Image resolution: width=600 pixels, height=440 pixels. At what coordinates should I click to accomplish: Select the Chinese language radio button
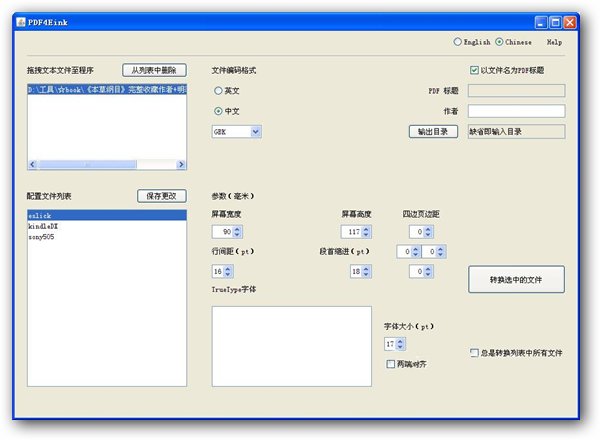(499, 42)
